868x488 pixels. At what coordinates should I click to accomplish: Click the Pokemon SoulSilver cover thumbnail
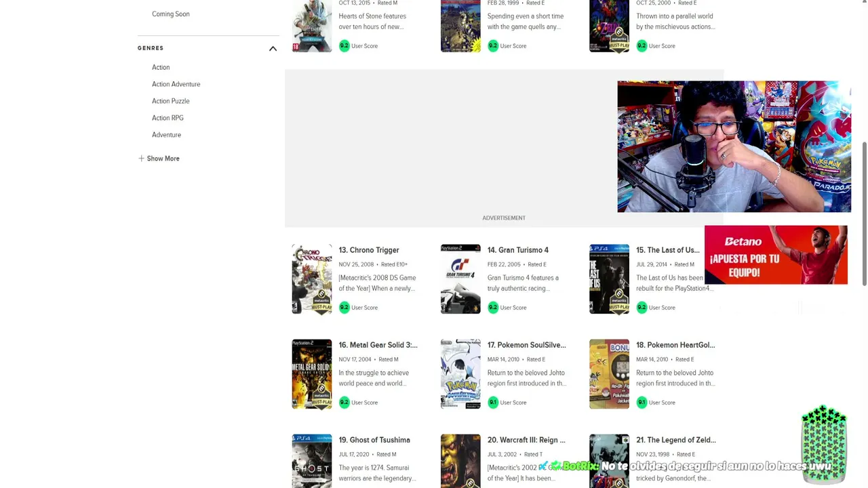pos(460,374)
